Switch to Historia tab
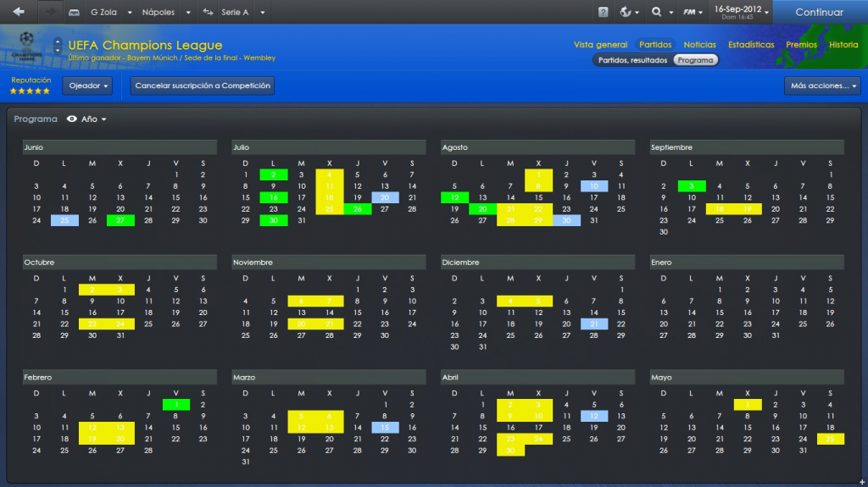 pos(843,45)
